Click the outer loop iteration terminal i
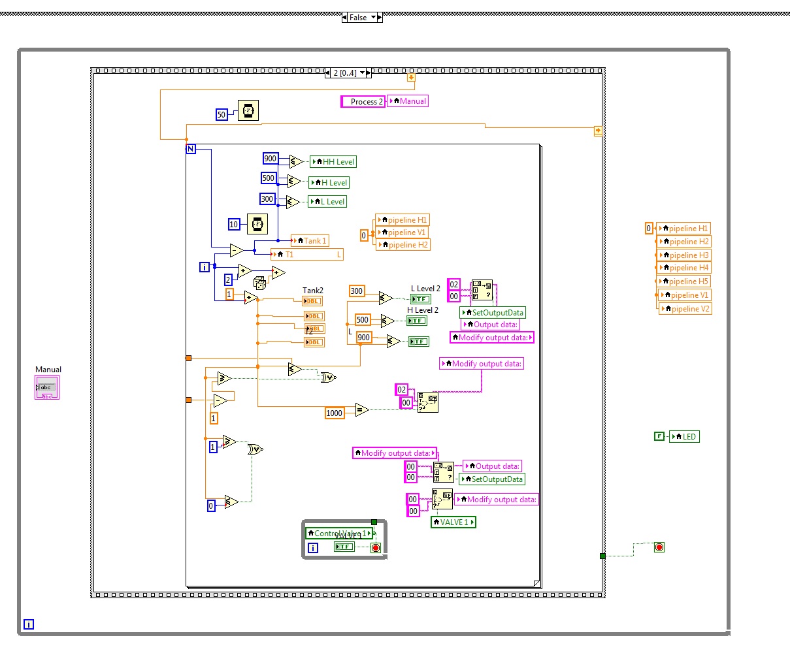The height and width of the screenshot is (672, 790). pos(29,624)
